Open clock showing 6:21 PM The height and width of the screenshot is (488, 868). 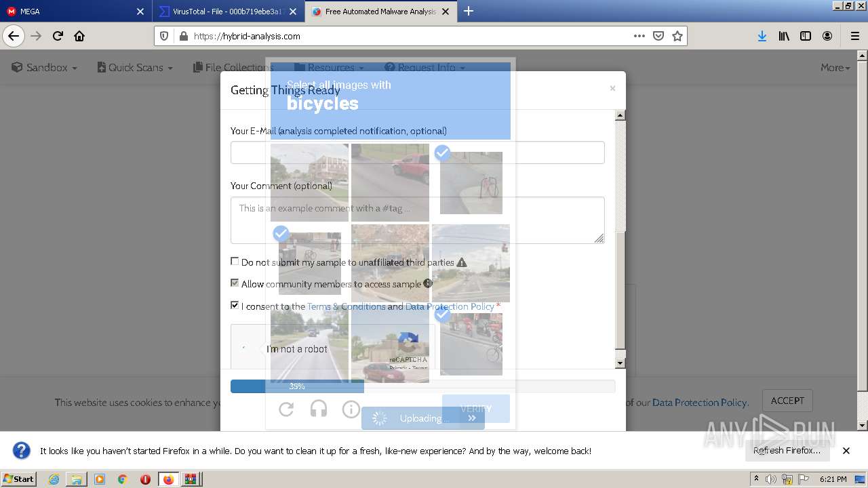coord(833,479)
